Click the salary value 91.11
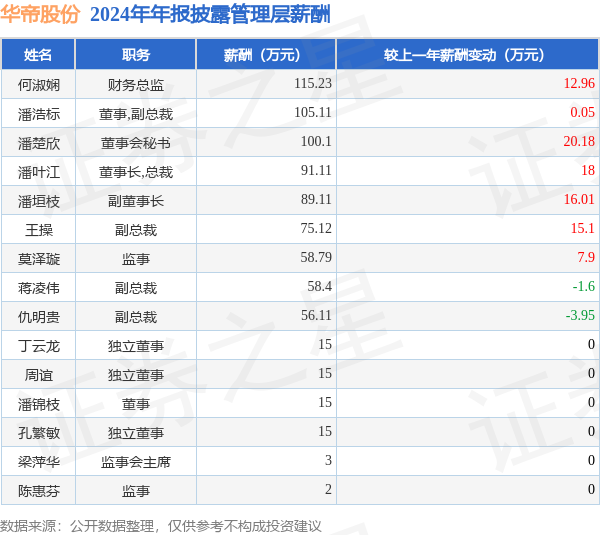Viewport: 600px width, 535px height. (x=316, y=170)
